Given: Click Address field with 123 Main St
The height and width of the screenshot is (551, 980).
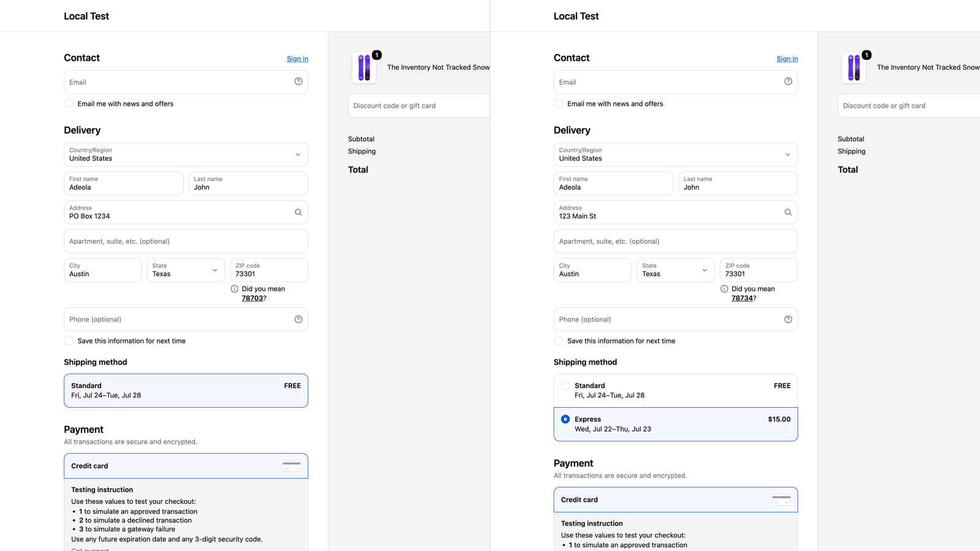Looking at the screenshot, I should coord(676,212).
